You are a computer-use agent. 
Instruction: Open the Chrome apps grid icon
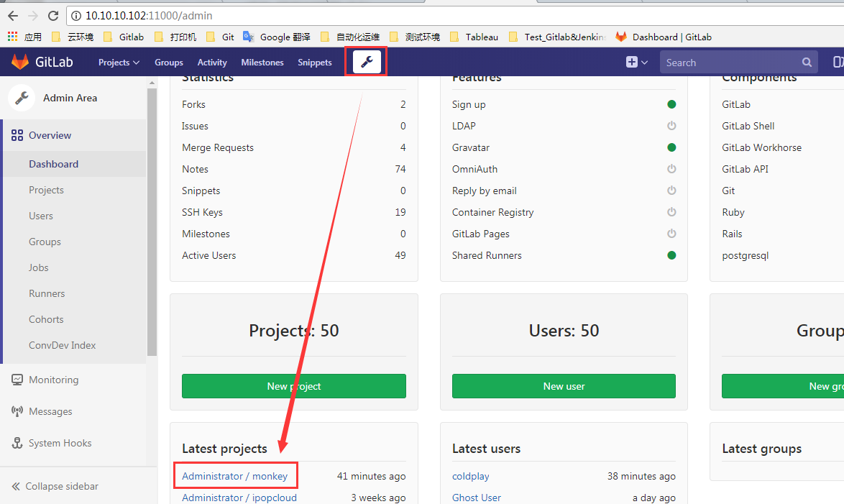[12, 37]
